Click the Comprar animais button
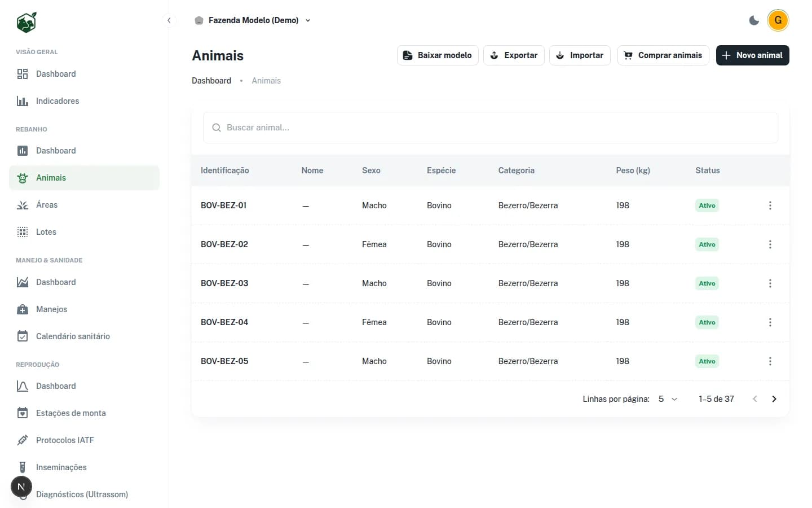 point(663,55)
